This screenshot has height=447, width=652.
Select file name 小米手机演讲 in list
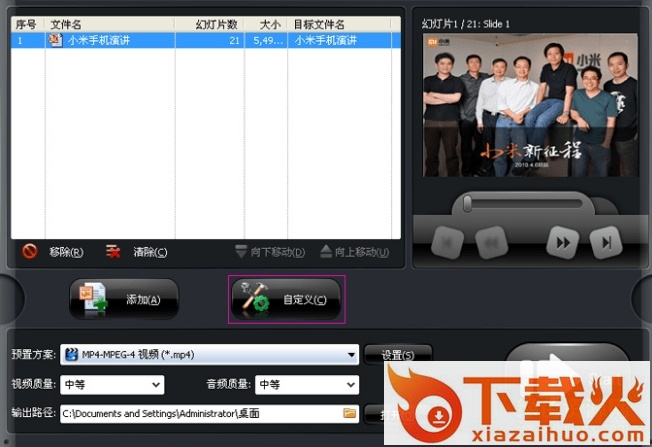[x=99, y=40]
